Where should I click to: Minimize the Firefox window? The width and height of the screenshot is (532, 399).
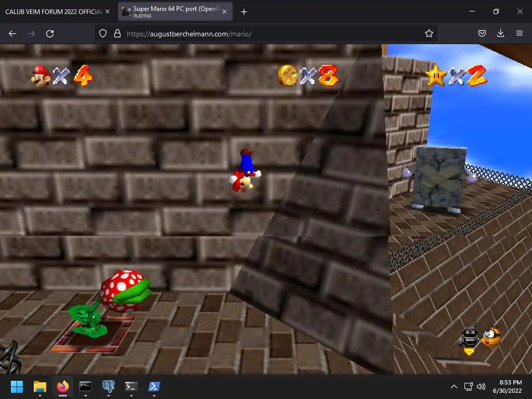(472, 11)
